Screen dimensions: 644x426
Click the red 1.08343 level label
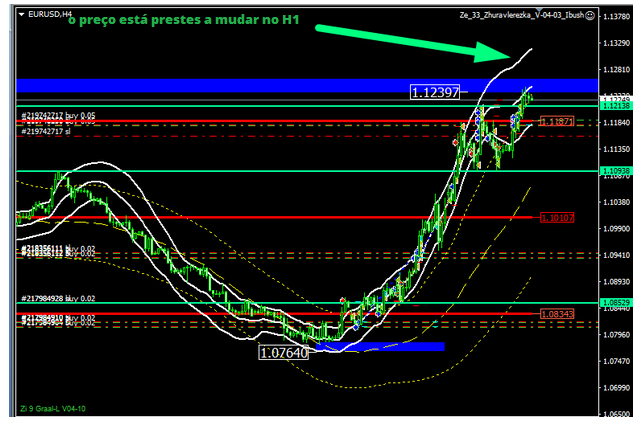[557, 314]
